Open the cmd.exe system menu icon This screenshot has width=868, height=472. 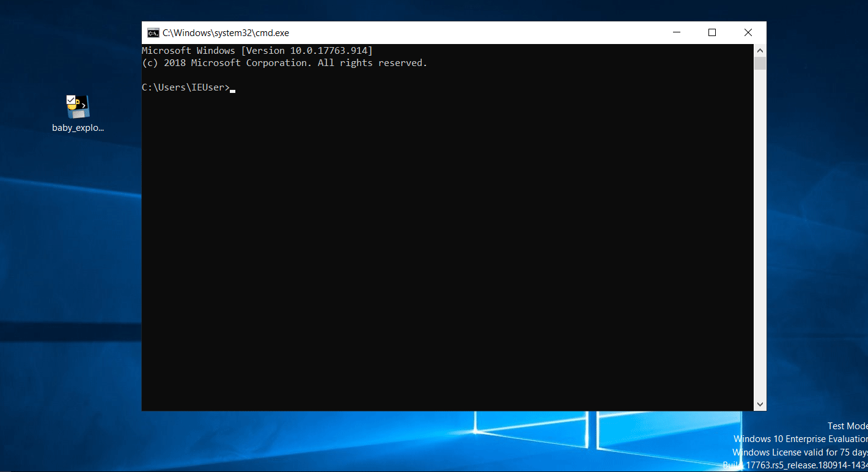click(153, 33)
